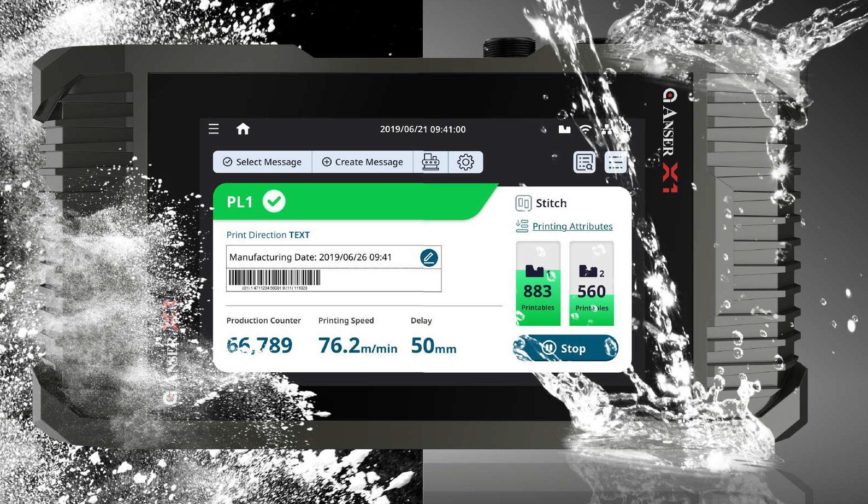Viewport: 868px width, 504px height.
Task: Click the Create Message button
Action: tap(363, 162)
